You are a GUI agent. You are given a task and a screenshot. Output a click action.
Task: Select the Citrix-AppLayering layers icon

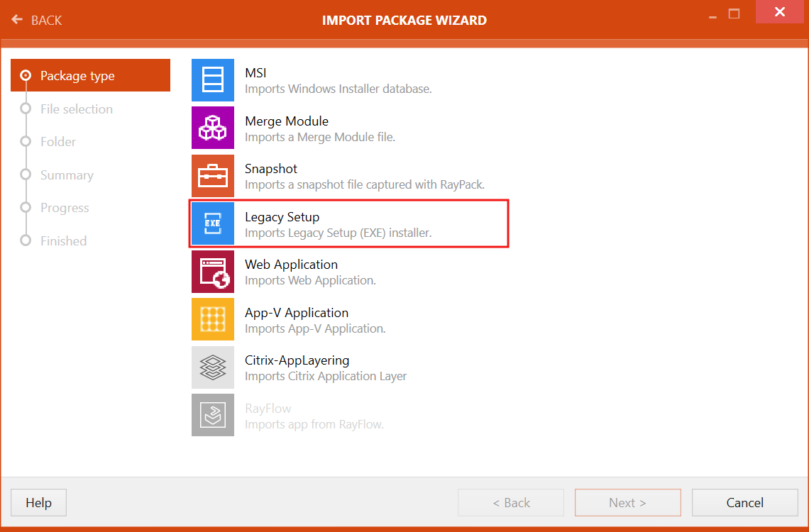(212, 367)
